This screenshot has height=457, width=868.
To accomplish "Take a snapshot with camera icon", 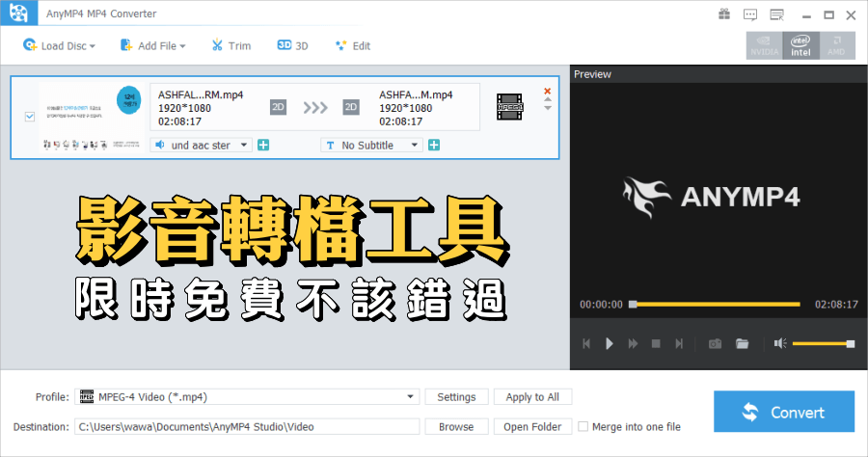I will pyautogui.click(x=716, y=344).
